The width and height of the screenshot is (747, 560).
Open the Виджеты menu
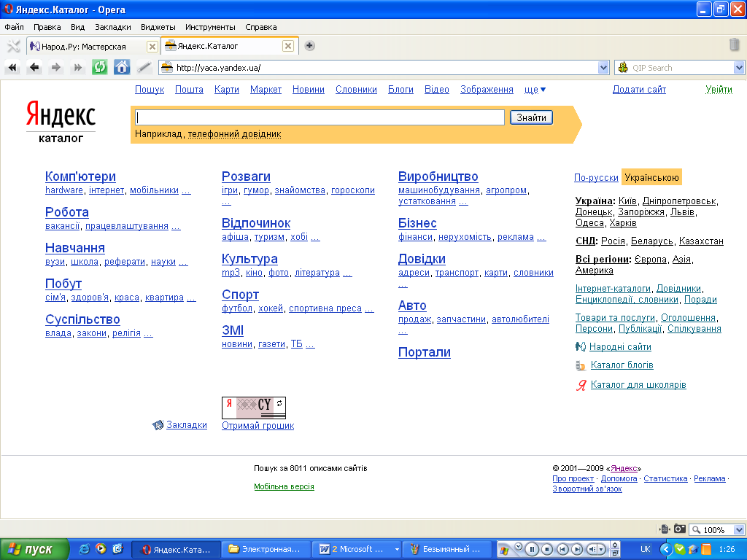coord(158,27)
